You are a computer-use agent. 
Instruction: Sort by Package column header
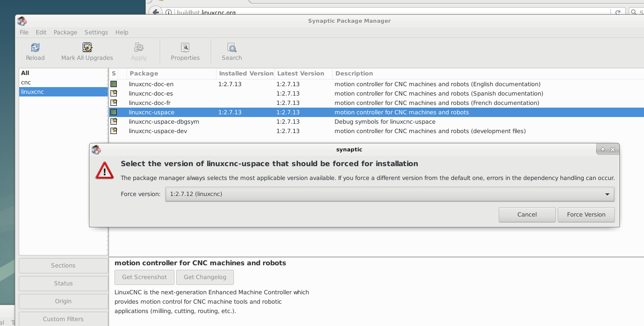[x=171, y=74]
